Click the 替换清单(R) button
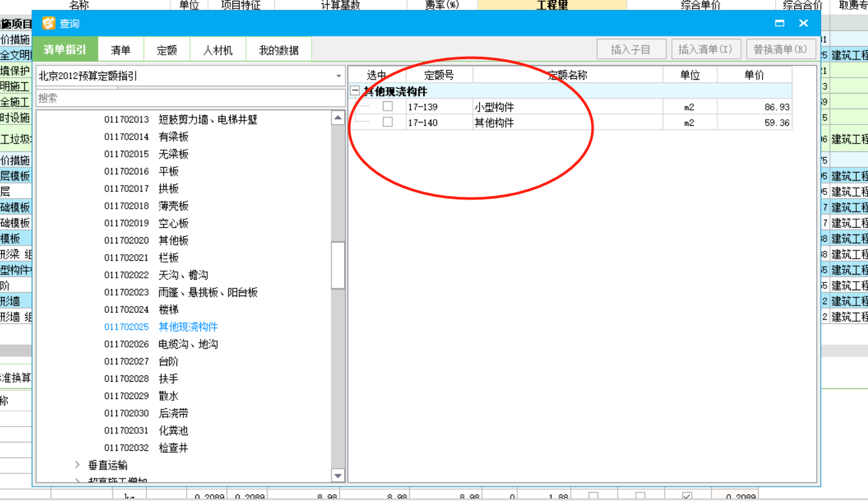Viewport: 868px width, 501px height. [781, 49]
